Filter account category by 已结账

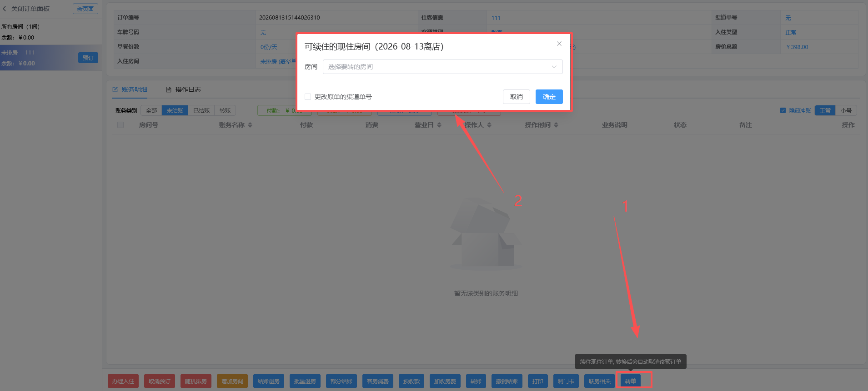201,110
